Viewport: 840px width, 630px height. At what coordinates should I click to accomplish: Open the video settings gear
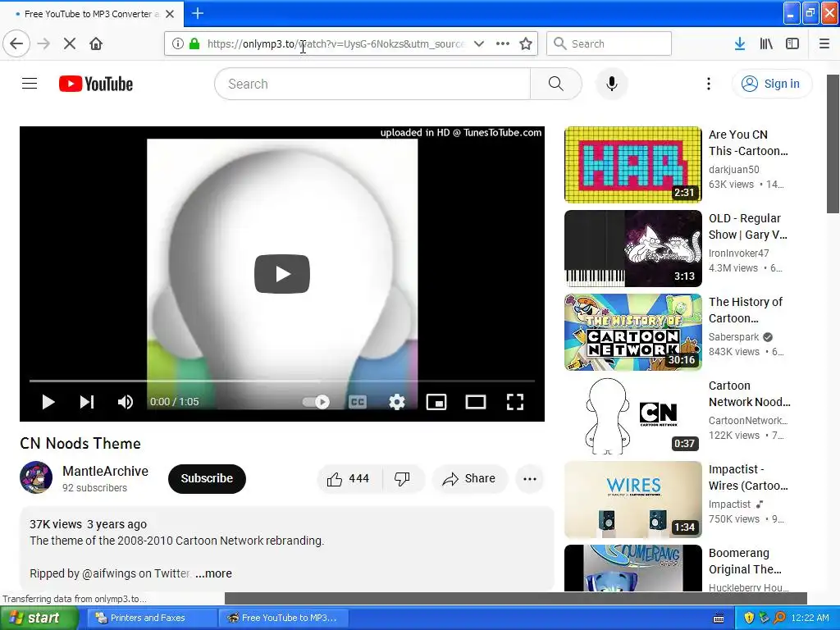pos(397,402)
